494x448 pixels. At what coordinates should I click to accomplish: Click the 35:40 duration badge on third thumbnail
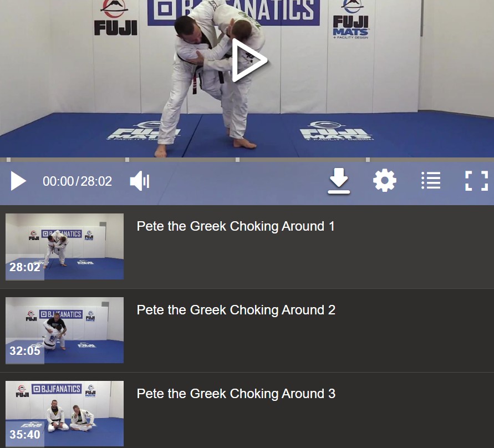point(25,435)
